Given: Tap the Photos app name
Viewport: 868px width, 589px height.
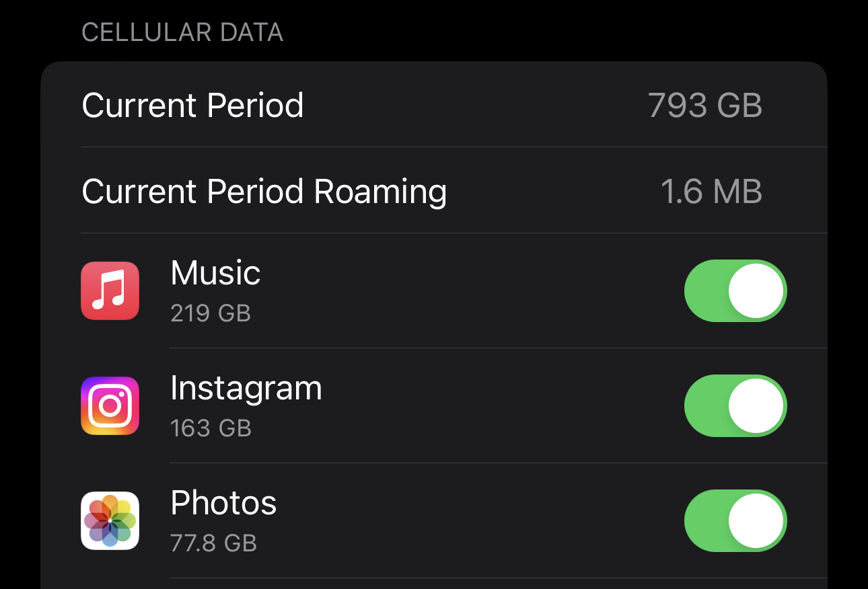Looking at the screenshot, I should pyautogui.click(x=223, y=503).
